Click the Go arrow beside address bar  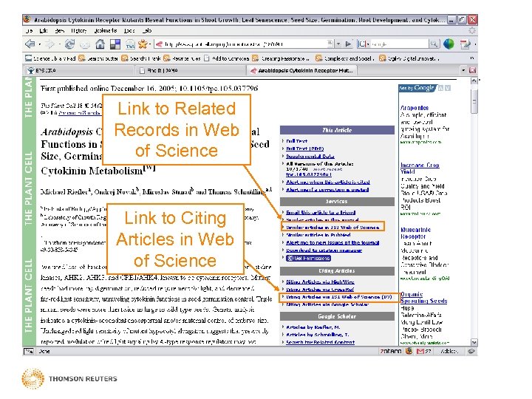click(x=348, y=44)
